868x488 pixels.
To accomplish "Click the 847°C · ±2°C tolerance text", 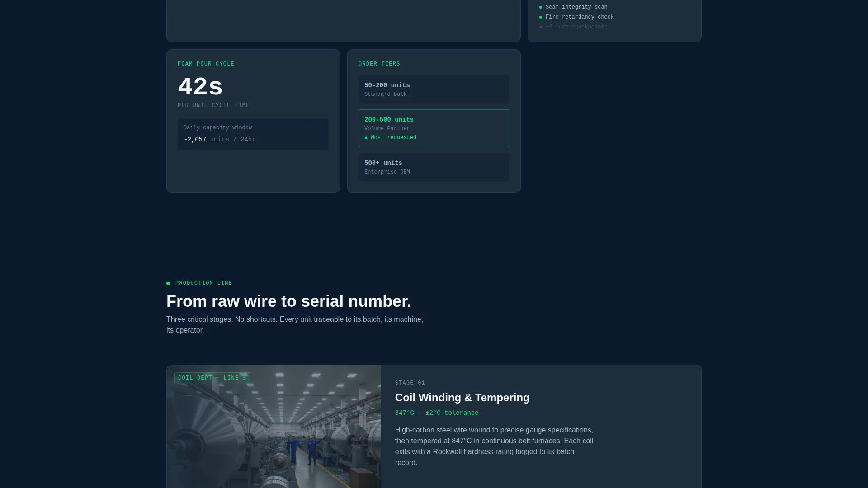I will [x=437, y=413].
